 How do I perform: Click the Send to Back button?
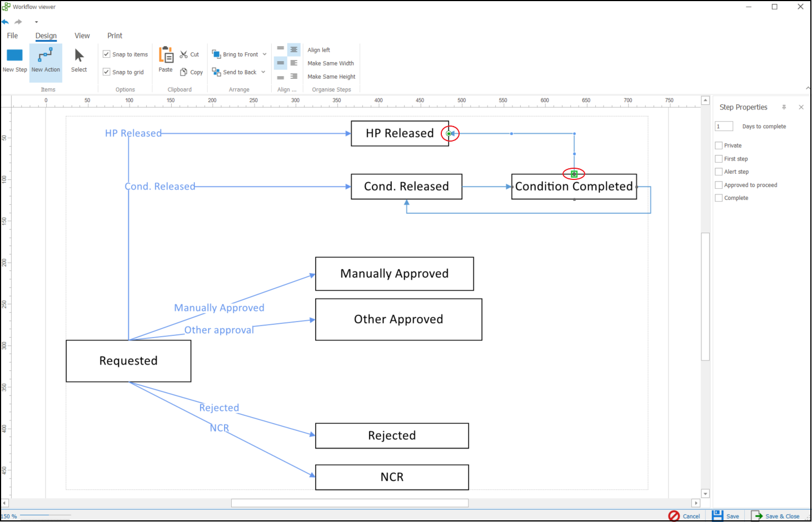click(235, 72)
